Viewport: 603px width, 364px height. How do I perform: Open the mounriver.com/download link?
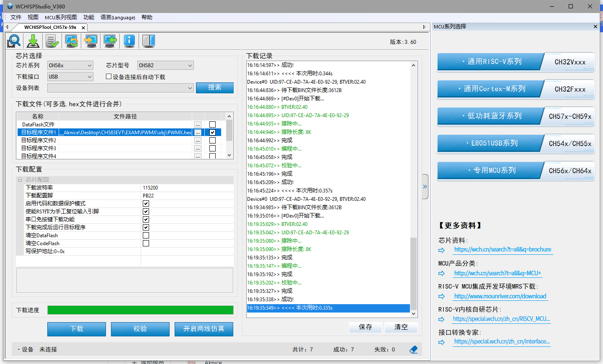tap(500, 296)
